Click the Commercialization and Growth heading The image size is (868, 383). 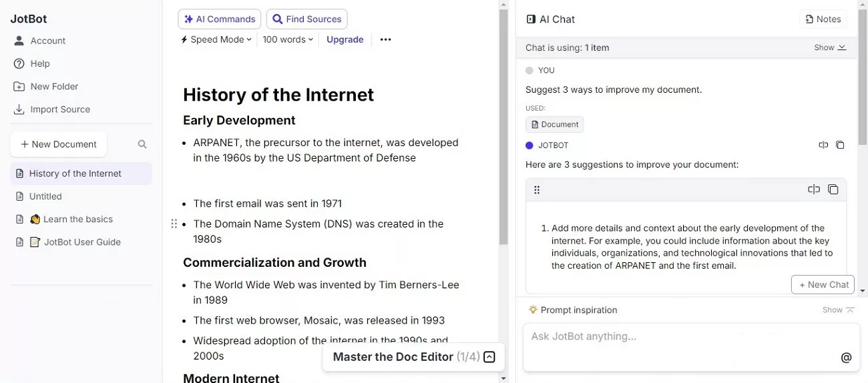[274, 262]
